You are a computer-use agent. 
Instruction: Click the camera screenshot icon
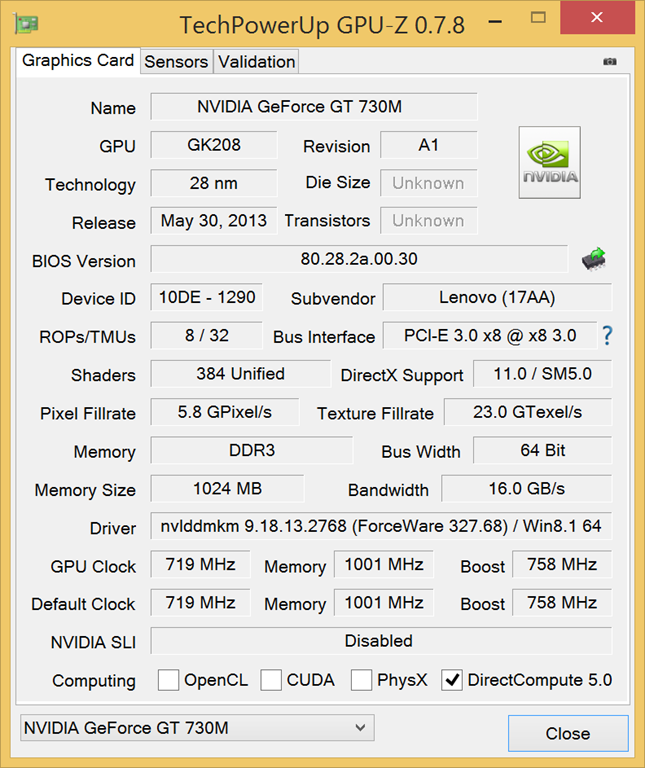pyautogui.click(x=610, y=61)
